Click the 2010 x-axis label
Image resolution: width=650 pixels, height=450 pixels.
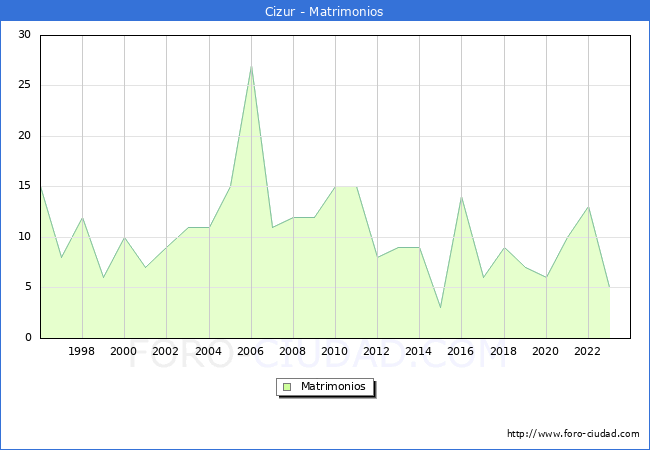coord(335,351)
